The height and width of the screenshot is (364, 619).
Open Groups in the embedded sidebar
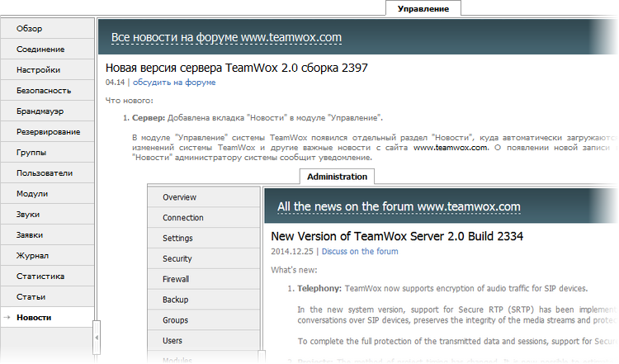tap(204, 320)
